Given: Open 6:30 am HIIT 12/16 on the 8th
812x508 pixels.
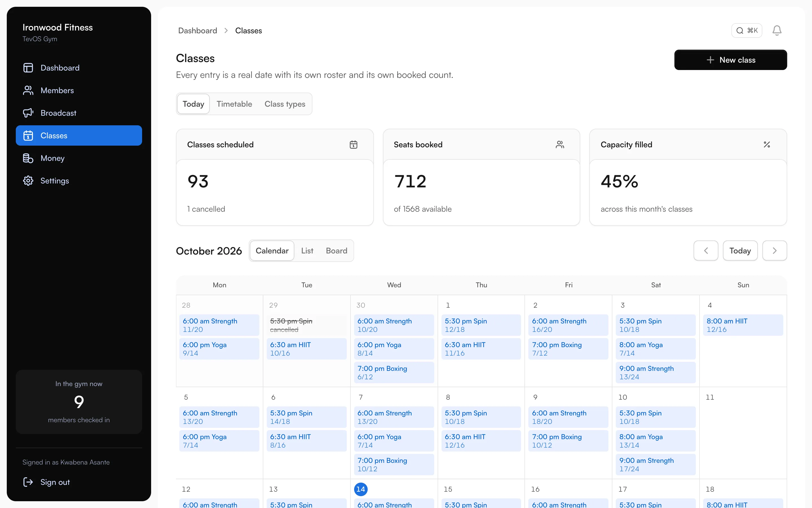Looking at the screenshot, I should [481, 441].
